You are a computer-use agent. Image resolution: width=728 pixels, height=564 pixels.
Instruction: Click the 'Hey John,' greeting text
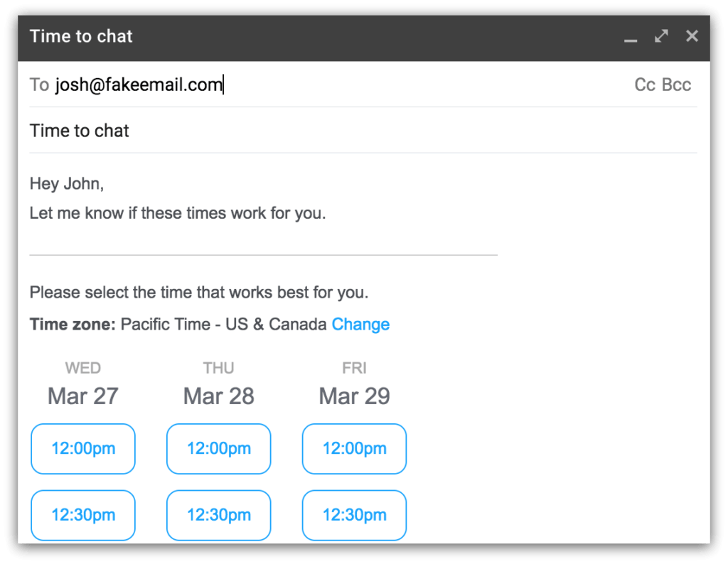click(67, 184)
